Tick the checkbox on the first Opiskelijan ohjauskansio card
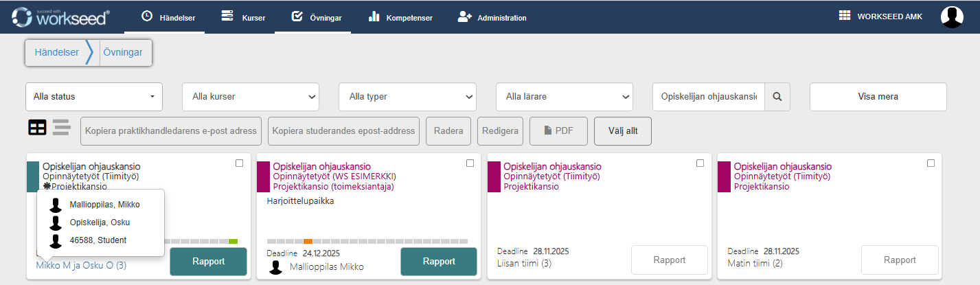Image resolution: width=980 pixels, height=285 pixels. [x=239, y=163]
